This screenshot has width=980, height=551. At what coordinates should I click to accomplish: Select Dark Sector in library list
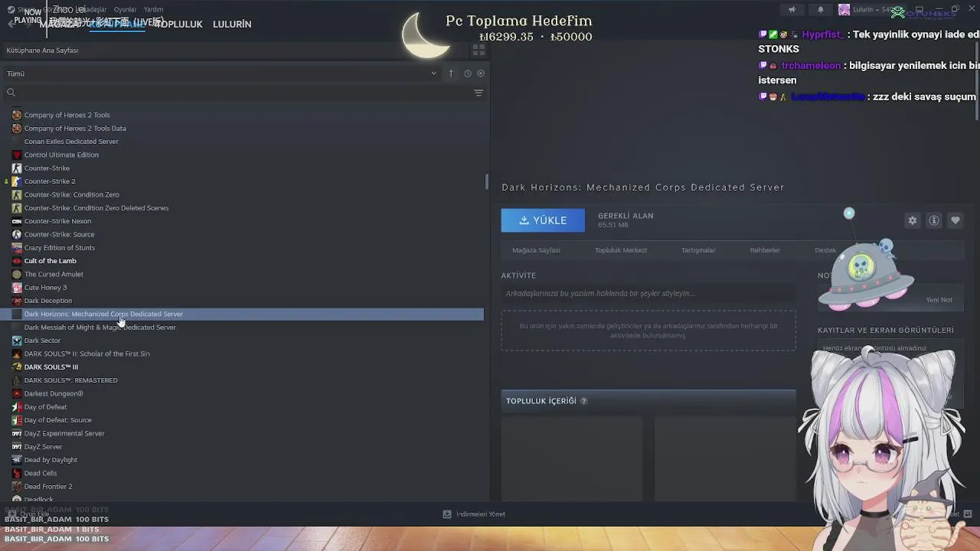point(42,341)
